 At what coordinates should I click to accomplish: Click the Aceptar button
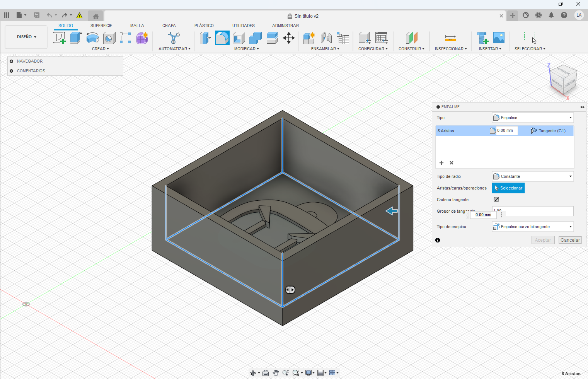pos(543,240)
